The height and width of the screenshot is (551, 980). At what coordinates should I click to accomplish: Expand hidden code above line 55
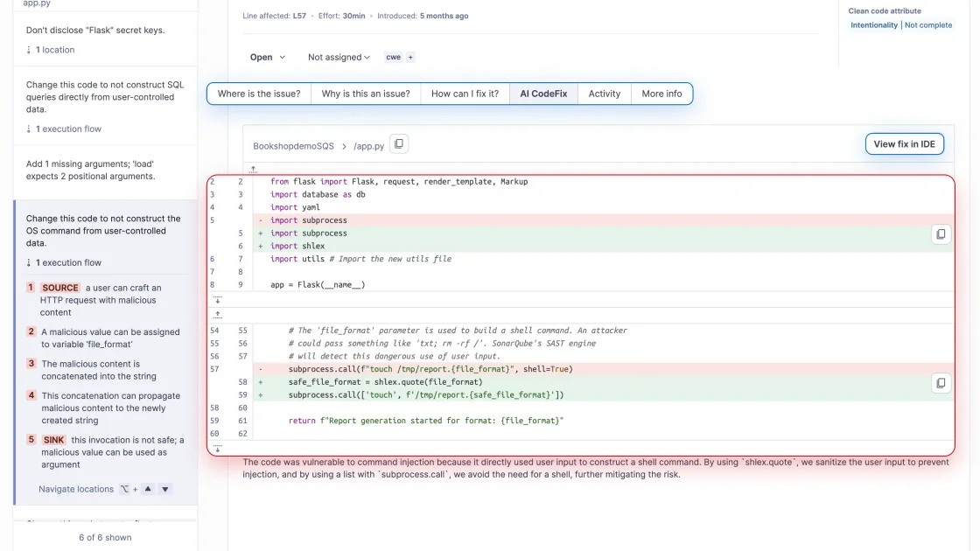point(218,314)
